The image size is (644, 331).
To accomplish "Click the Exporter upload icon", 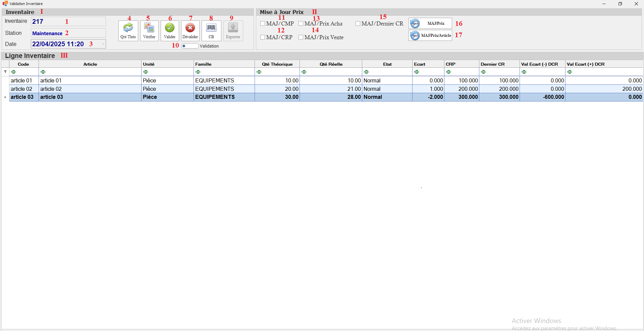I will (233, 28).
